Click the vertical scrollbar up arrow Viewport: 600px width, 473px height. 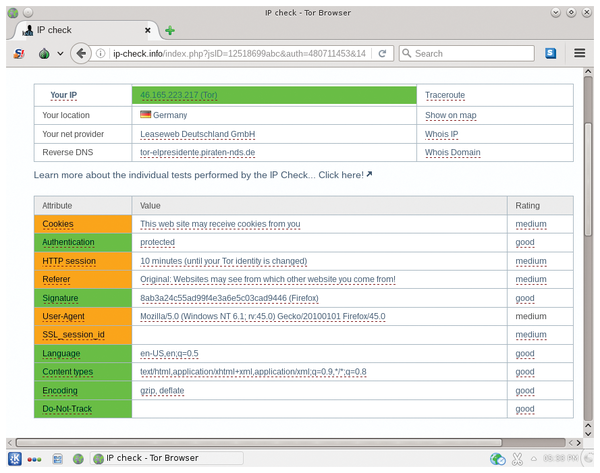click(588, 72)
